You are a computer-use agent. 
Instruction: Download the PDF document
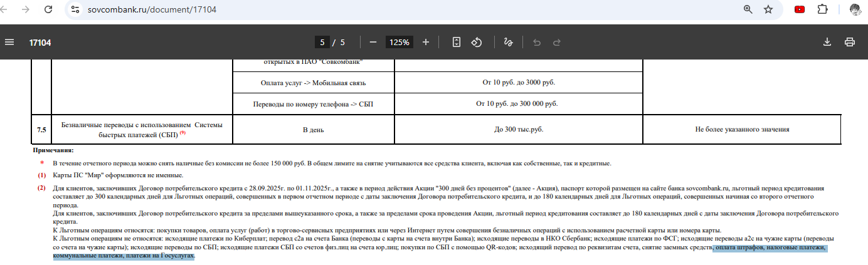point(827,42)
